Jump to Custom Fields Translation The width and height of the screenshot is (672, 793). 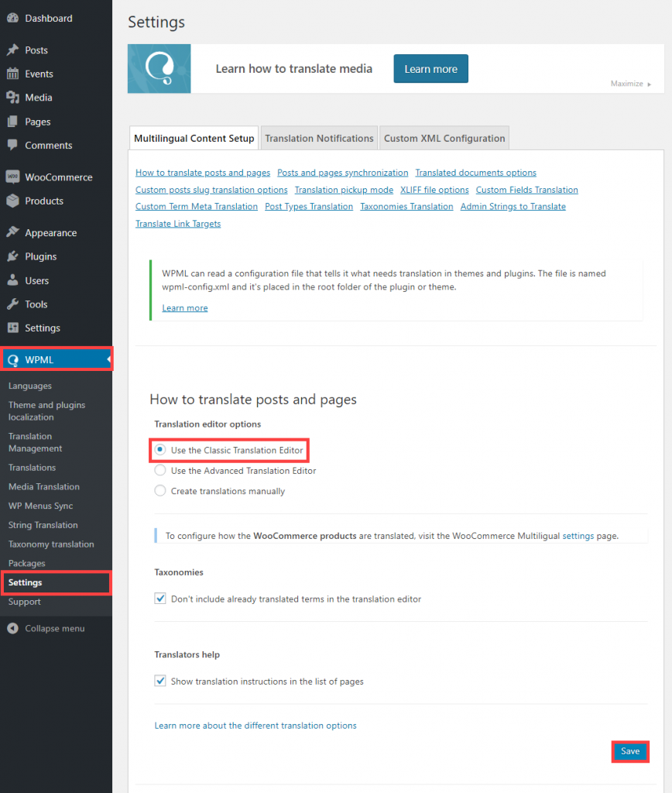click(x=527, y=190)
